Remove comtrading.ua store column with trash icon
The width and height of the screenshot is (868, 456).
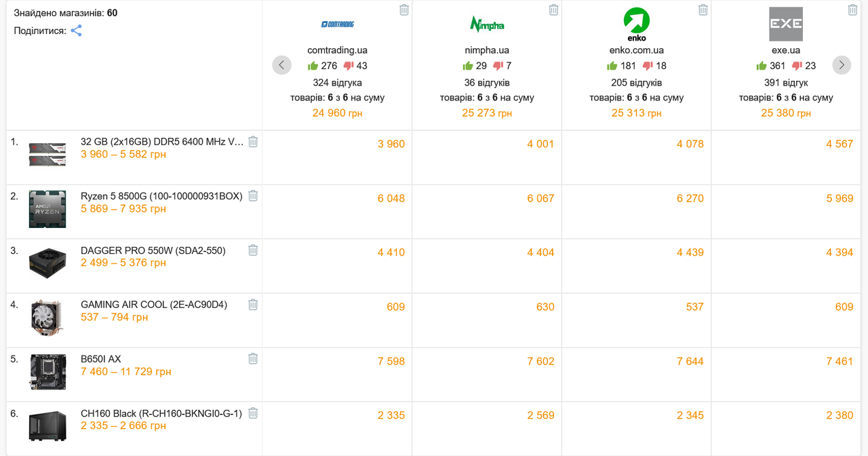tap(404, 9)
